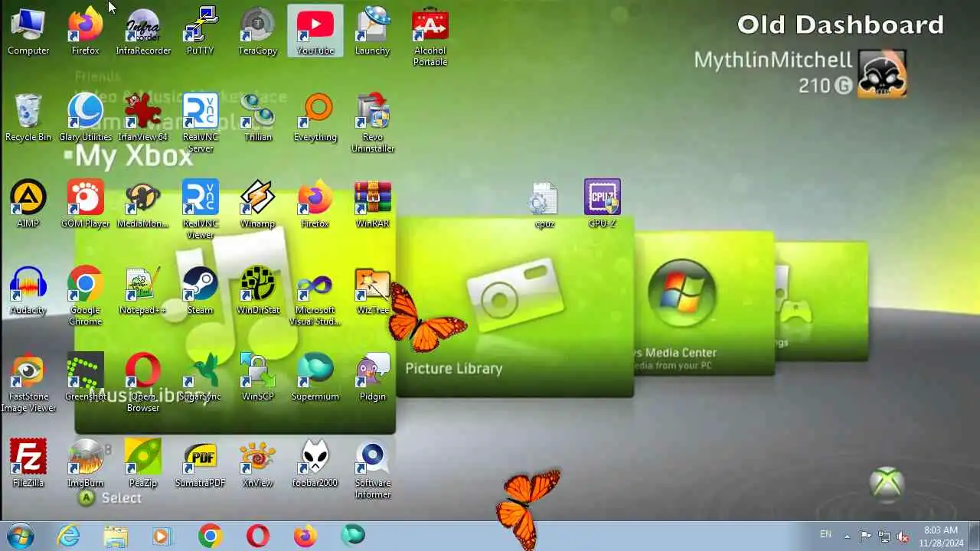Screen dimensions: 980x551
Task: Open the Action Center flag icon
Action: (865, 536)
